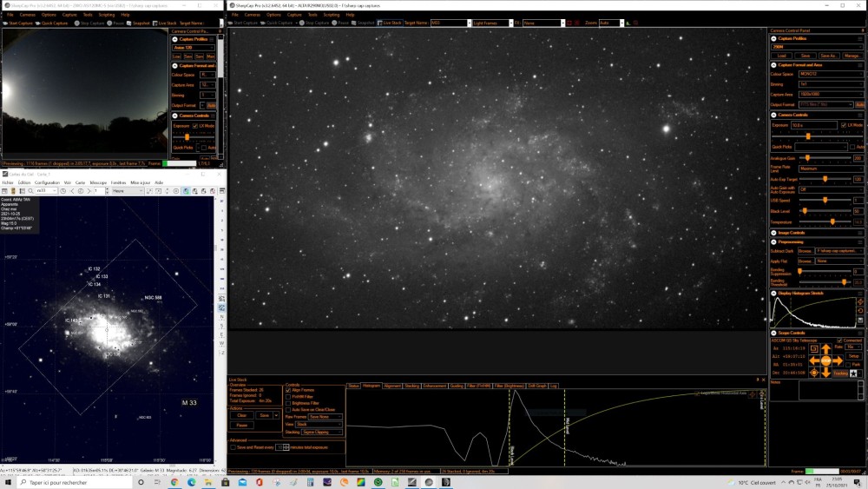
Task: Expand the Image Controls section
Action: [774, 233]
